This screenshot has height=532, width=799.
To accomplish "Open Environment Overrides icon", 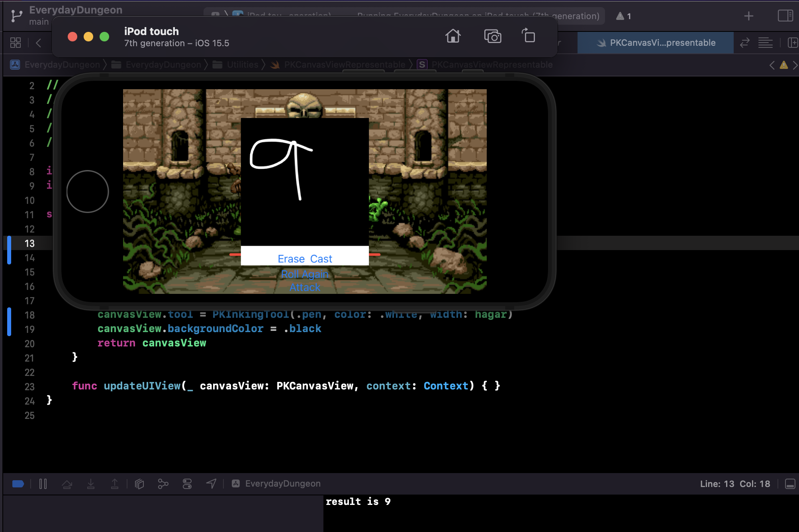I will 187,484.
